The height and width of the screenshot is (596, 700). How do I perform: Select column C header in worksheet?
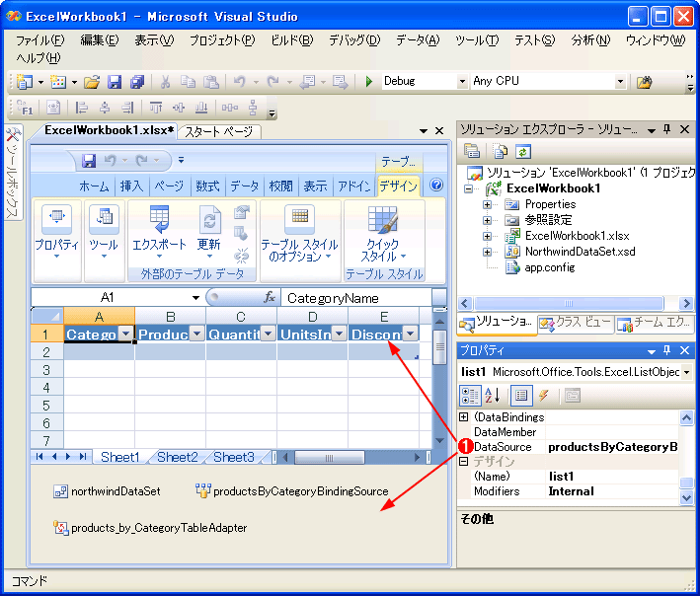[241, 317]
